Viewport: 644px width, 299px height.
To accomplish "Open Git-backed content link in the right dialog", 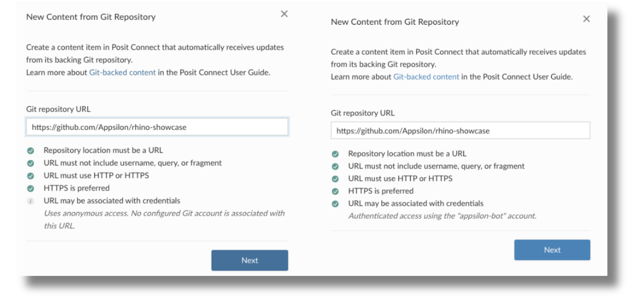I will [426, 77].
